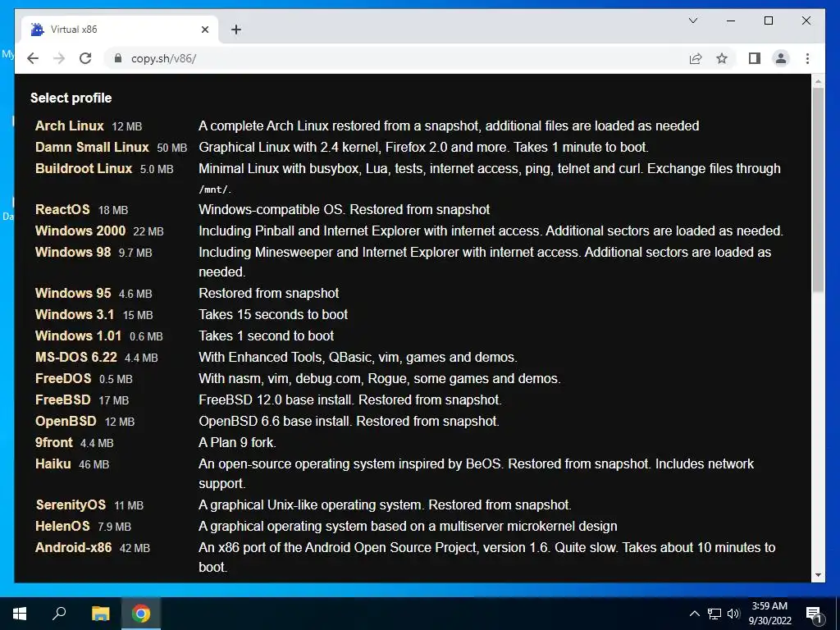Click the '50 MB' size label
Viewport: 840px width, 630px height.
172,148
